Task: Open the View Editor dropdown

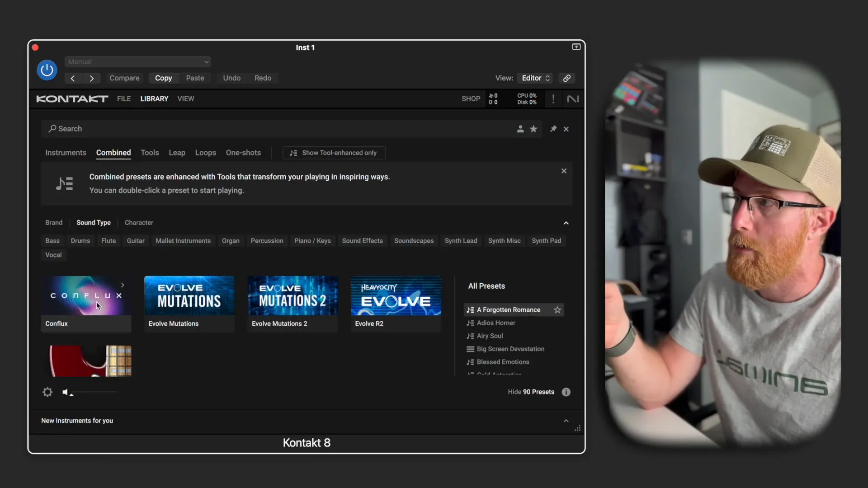Action: coord(535,78)
